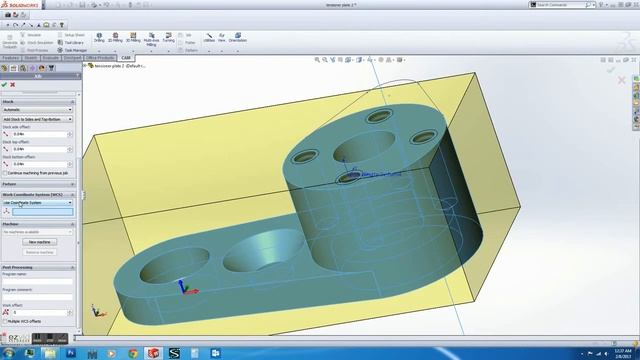The image size is (640, 360).
Task: Open the Use Coordinate System dropdown
Action: 38,202
